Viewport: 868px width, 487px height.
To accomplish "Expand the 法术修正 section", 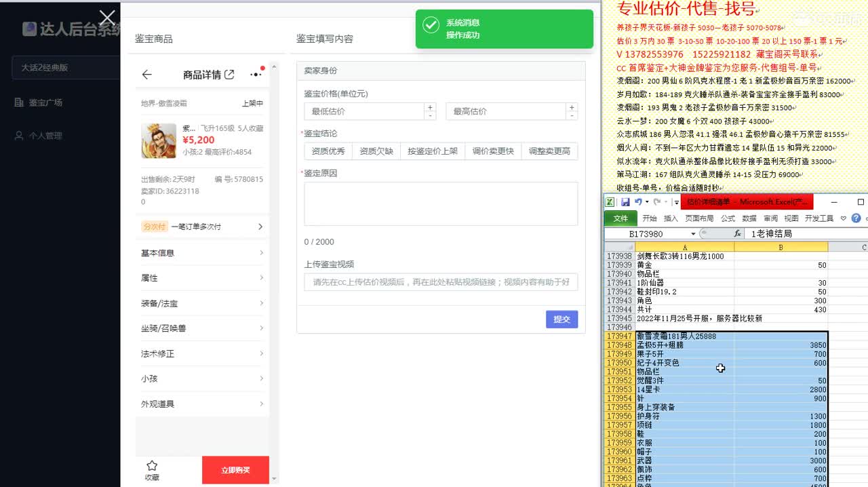I will [202, 353].
